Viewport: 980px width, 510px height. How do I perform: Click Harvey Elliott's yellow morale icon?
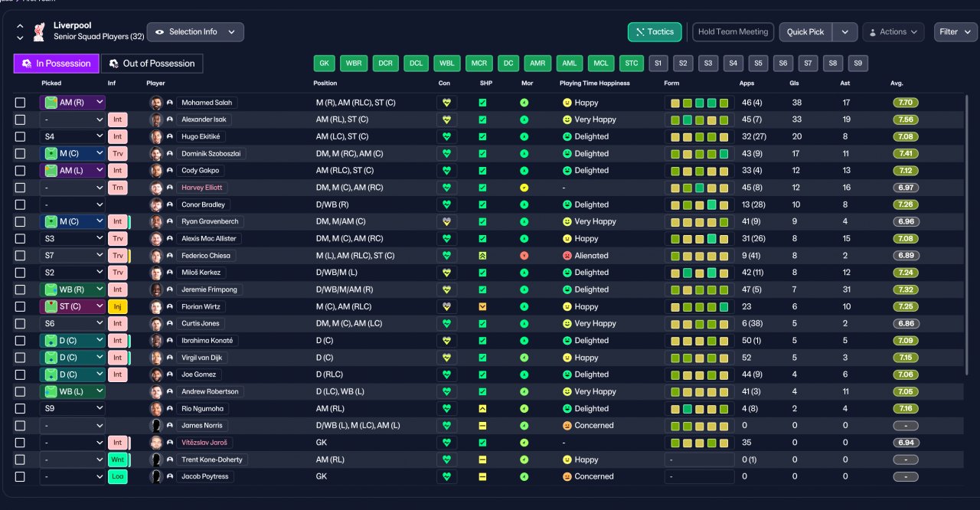(x=524, y=188)
